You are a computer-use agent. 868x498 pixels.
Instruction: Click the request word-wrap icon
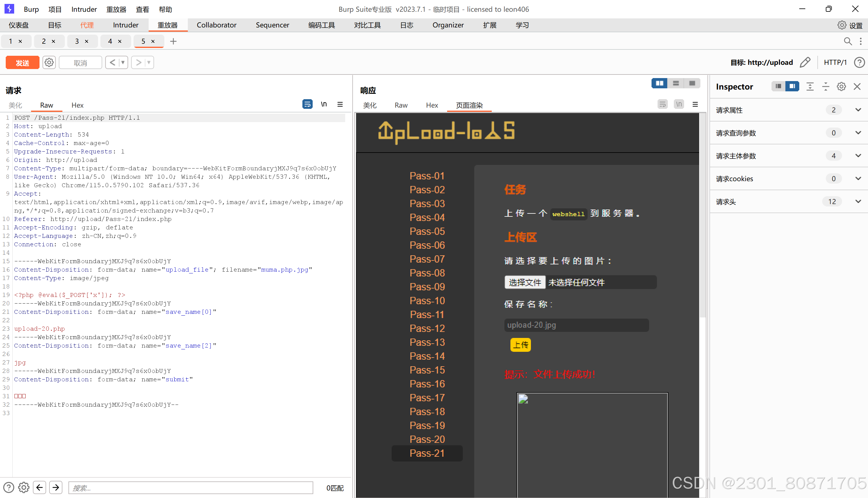click(307, 104)
